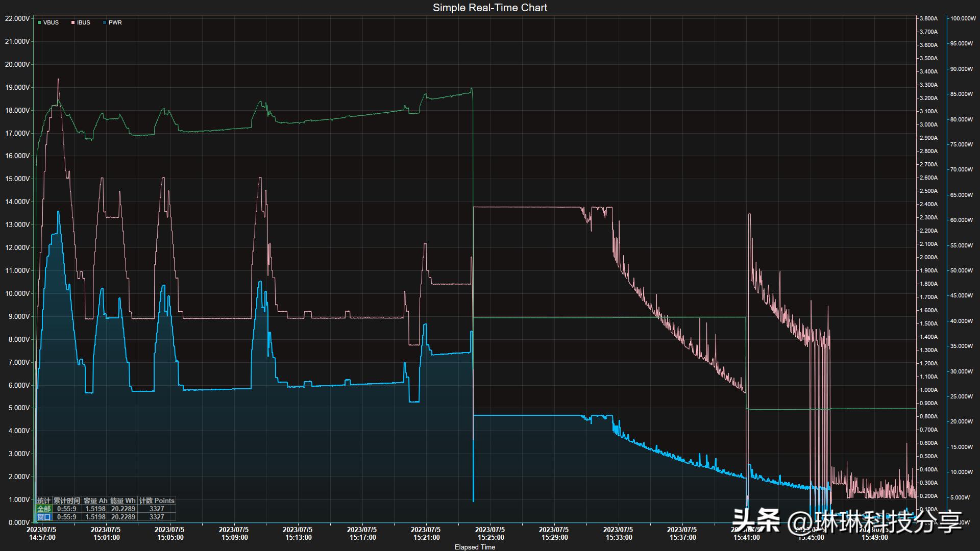Image resolution: width=980 pixels, height=551 pixels.
Task: Click the green VBUS legend color square
Action: click(39, 22)
